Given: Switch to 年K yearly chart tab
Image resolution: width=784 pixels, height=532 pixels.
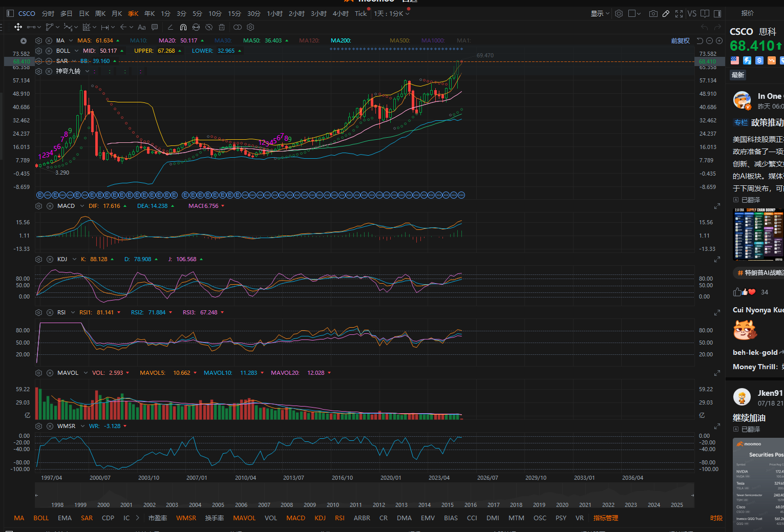Looking at the screenshot, I should pyautogui.click(x=150, y=14).
